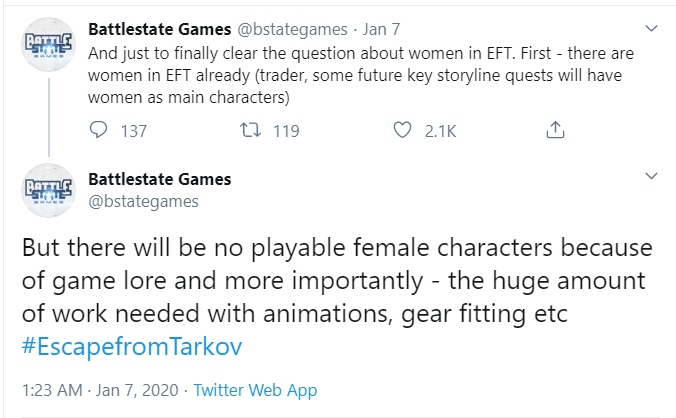
Task: Open the share tweet icon
Action: tap(557, 130)
